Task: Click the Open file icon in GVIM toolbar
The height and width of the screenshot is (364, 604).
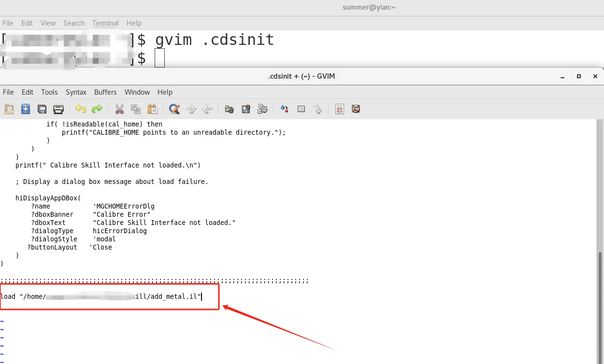Action: pos(9,109)
